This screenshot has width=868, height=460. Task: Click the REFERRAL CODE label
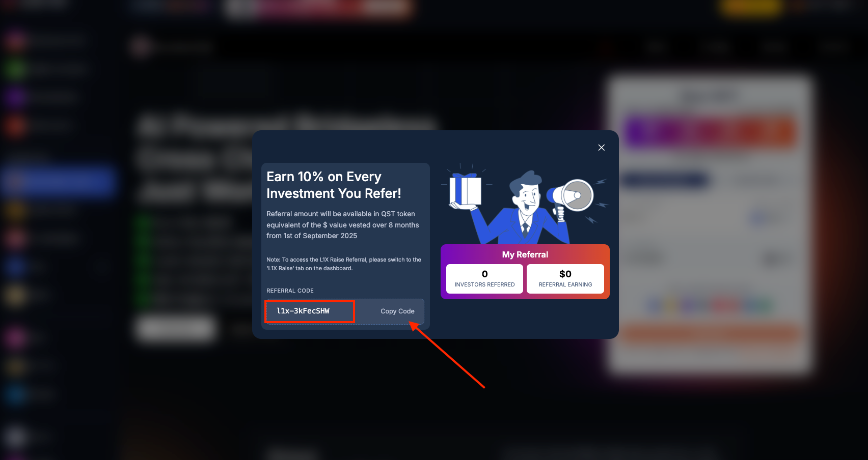[x=290, y=291]
